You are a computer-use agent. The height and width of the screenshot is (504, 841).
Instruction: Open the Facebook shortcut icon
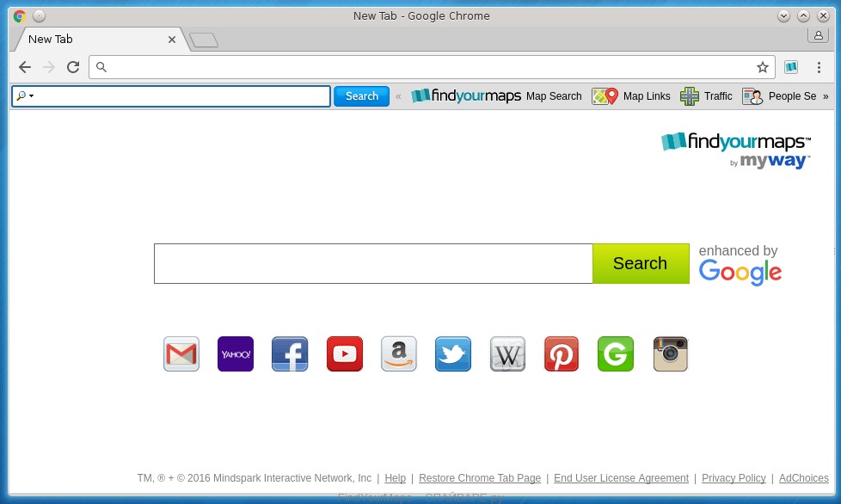pyautogui.click(x=290, y=354)
